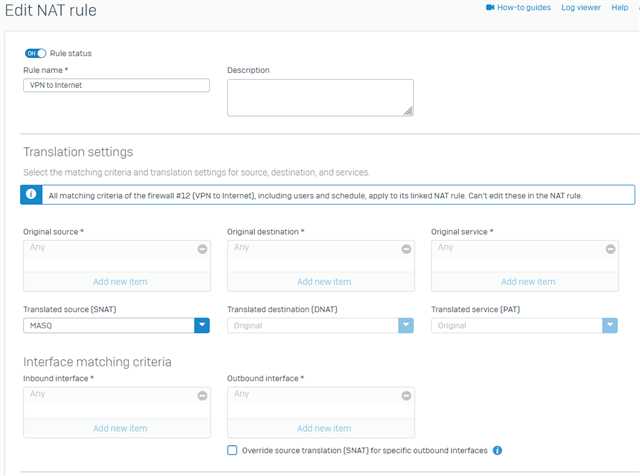Add new item to Outbound interface
Image resolution: width=640 pixels, height=476 pixels.
pos(324,428)
